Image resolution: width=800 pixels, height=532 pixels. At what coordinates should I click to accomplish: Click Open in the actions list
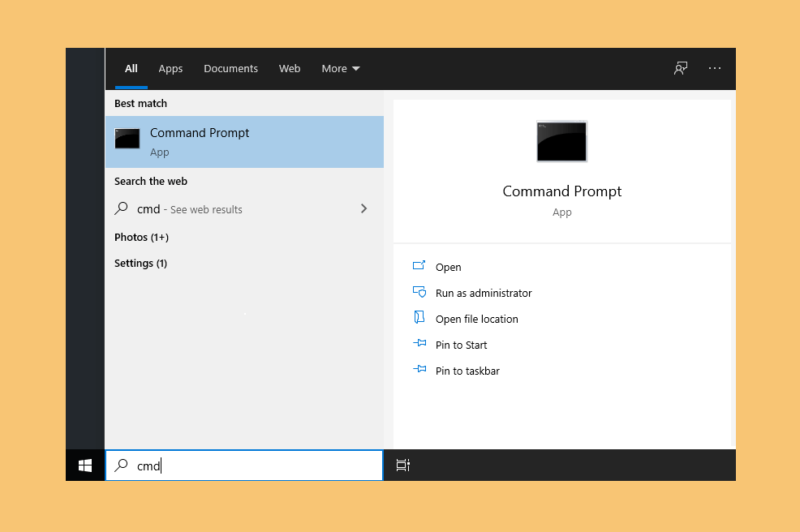[448, 267]
